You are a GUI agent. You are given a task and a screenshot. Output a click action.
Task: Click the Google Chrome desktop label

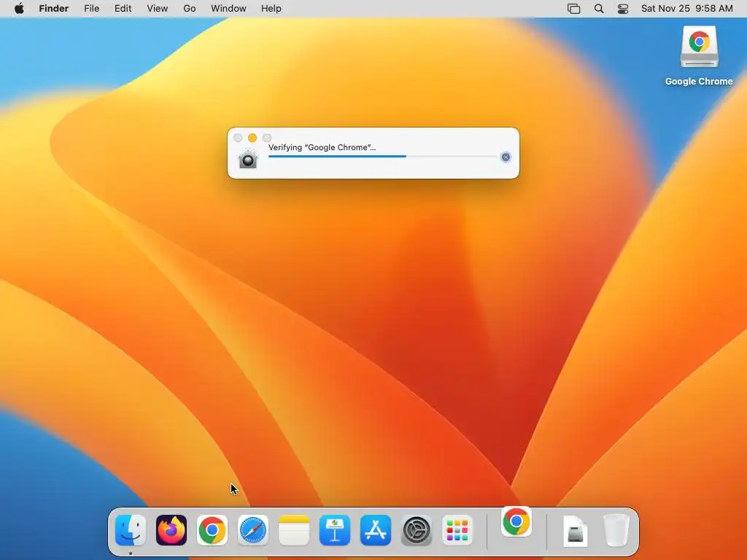pos(699,82)
